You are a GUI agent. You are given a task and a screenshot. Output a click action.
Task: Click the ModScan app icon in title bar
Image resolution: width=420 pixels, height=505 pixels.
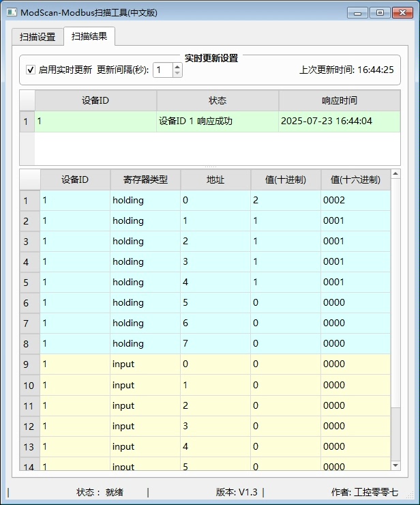[x=12, y=12]
